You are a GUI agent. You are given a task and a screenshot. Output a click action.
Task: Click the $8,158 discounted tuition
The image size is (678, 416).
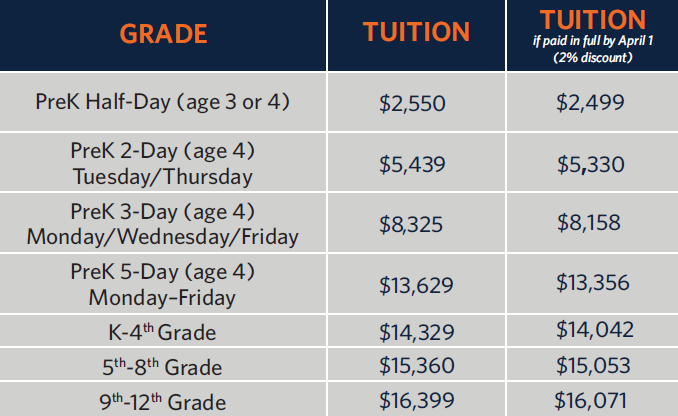(x=593, y=224)
